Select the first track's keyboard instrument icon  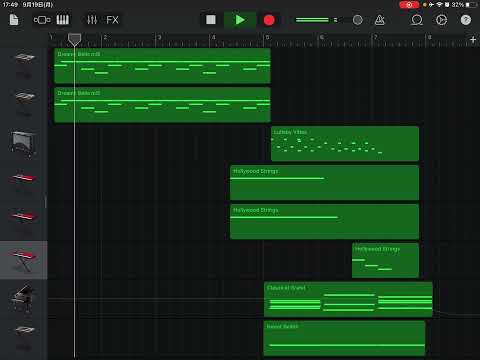(x=24, y=58)
